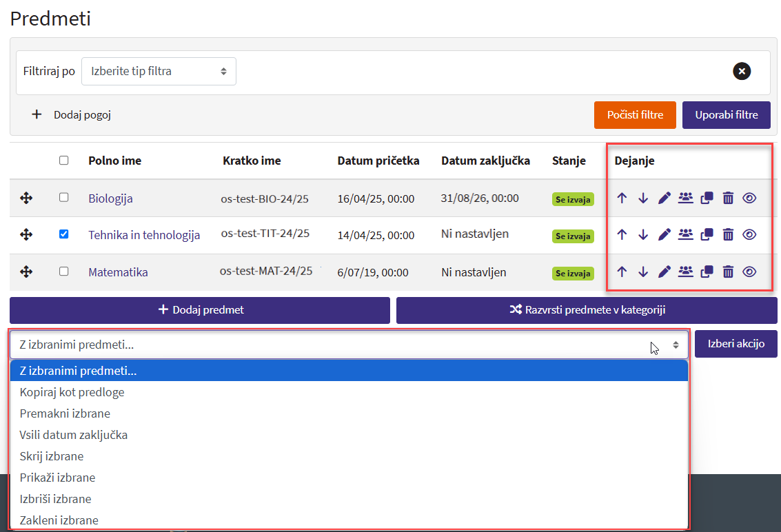Uncheck the Tehnika in tehnologija checkbox

64,234
